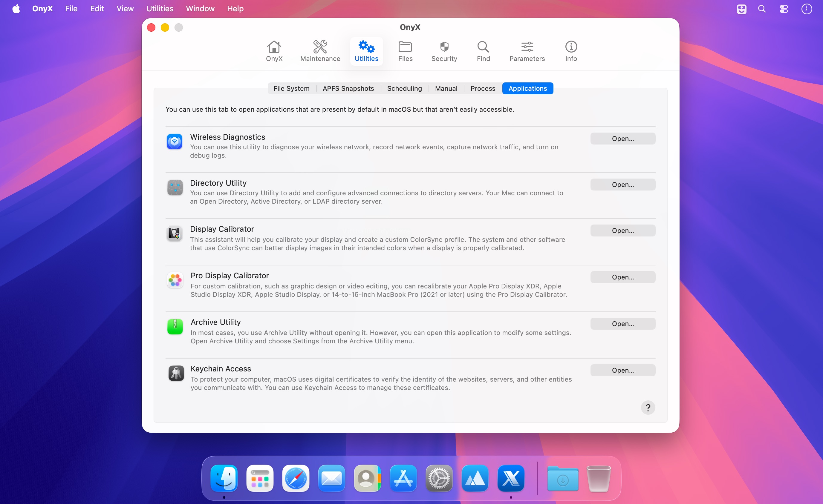Click the Pro Display Calibrator app icon

tap(175, 280)
